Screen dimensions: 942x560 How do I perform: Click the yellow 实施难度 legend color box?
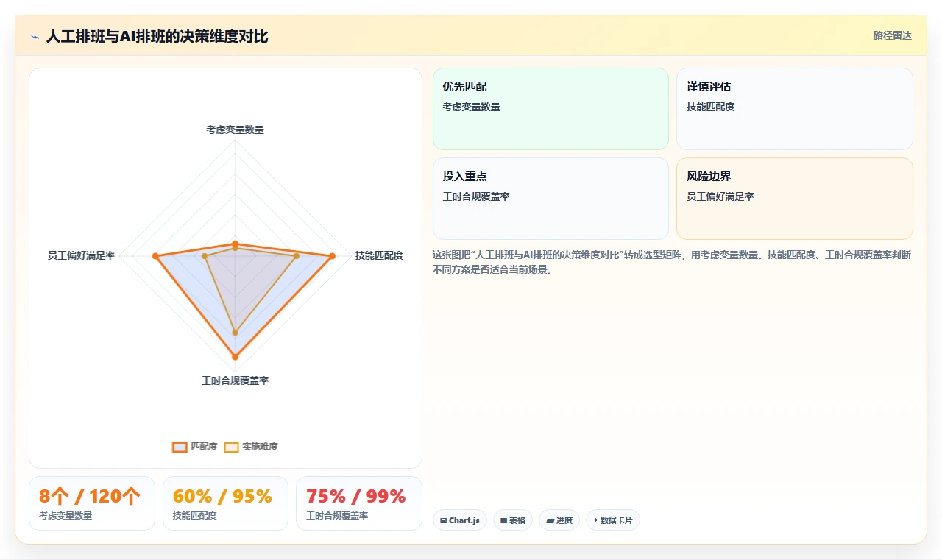coord(232,447)
